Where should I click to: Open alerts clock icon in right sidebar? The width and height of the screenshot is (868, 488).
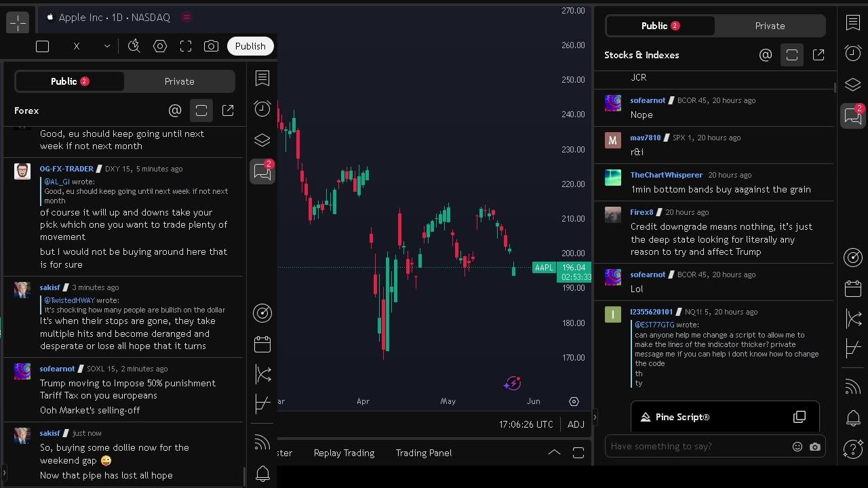click(853, 54)
